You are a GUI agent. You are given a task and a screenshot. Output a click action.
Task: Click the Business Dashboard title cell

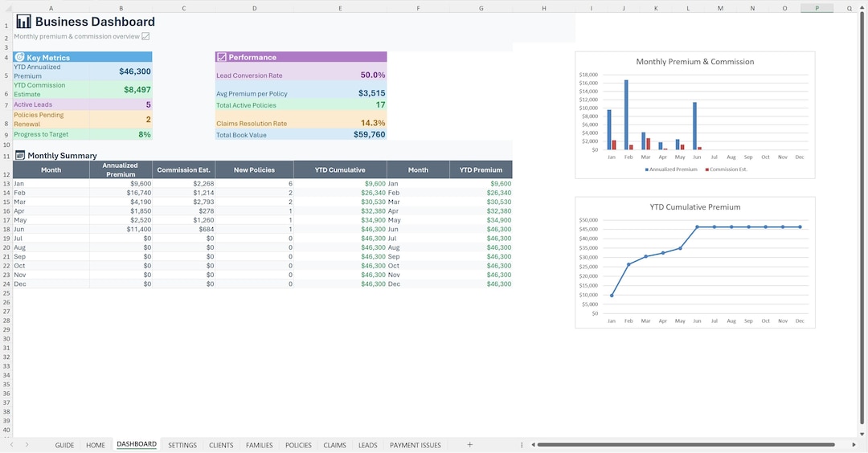(x=95, y=22)
